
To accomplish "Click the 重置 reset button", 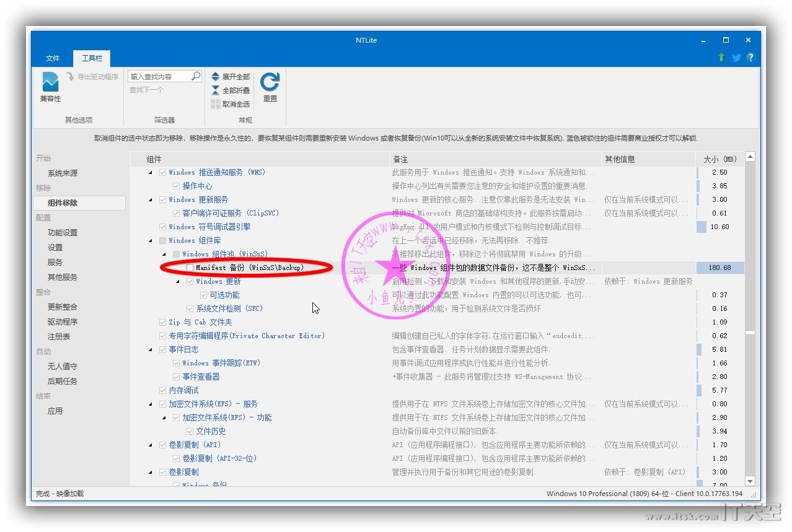I will pos(270,87).
